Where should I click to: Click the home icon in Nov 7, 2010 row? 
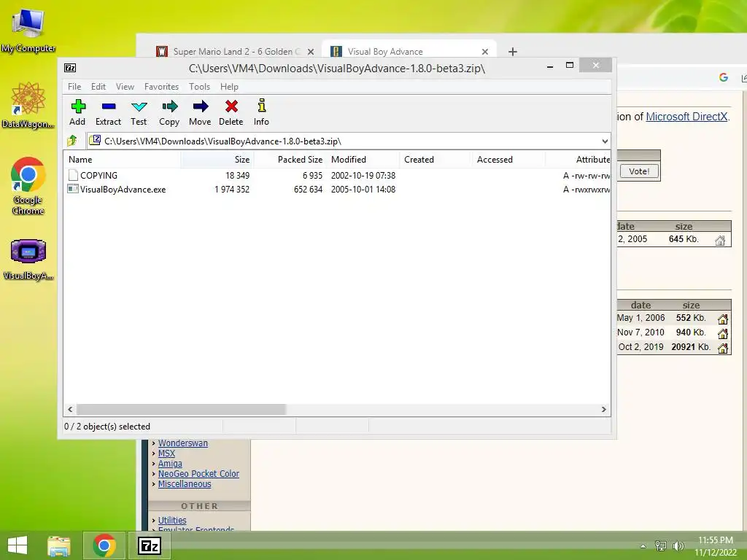click(x=723, y=333)
